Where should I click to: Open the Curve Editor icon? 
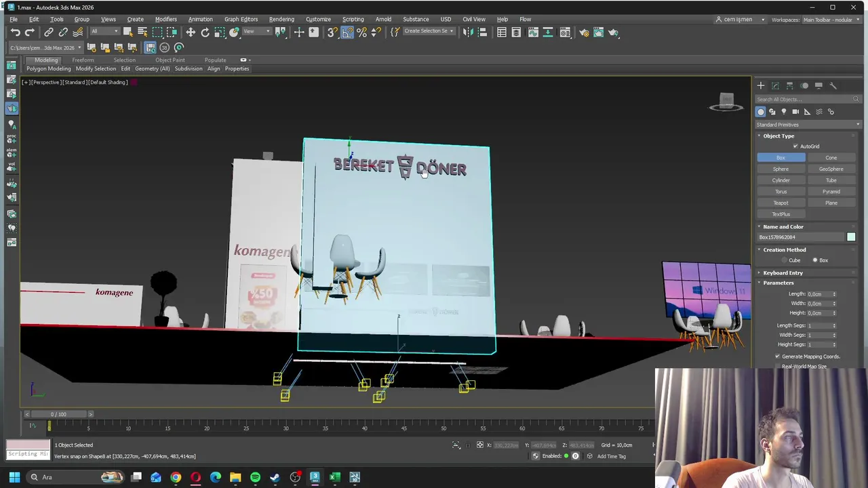pyautogui.click(x=533, y=33)
